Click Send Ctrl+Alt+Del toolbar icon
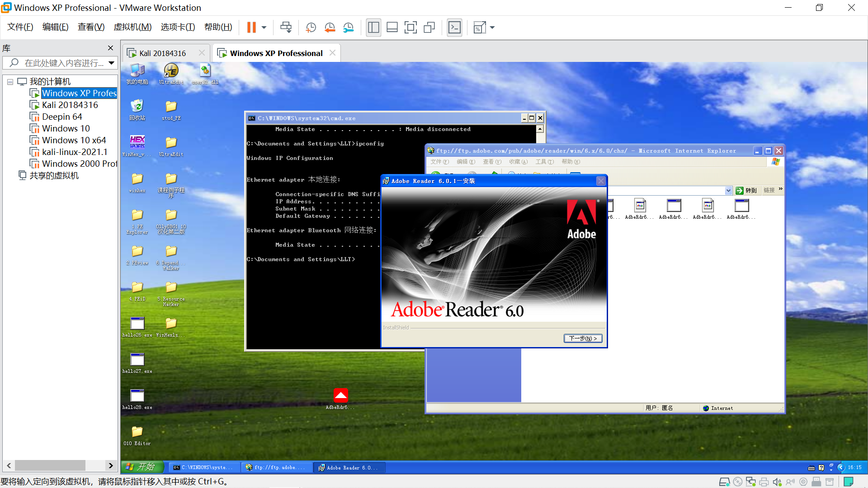868x488 pixels. (286, 28)
